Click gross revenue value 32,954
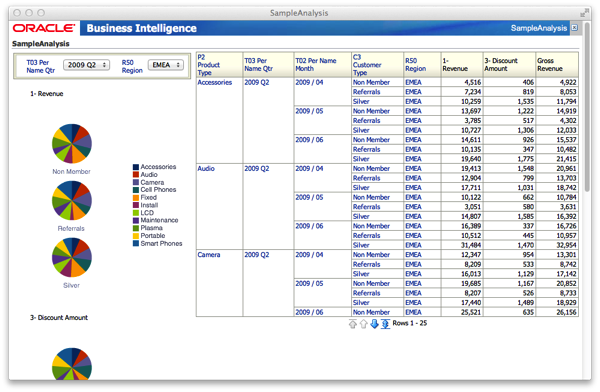 pyautogui.click(x=566, y=245)
